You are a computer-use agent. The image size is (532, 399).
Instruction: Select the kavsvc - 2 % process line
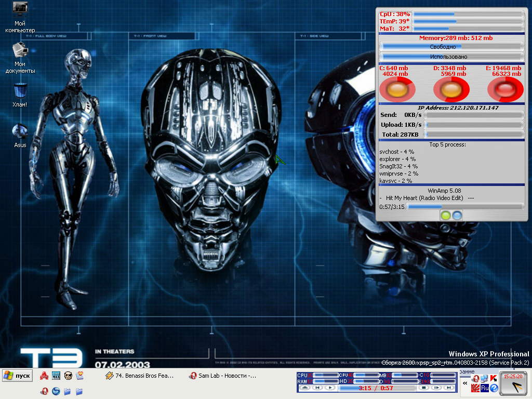point(395,180)
